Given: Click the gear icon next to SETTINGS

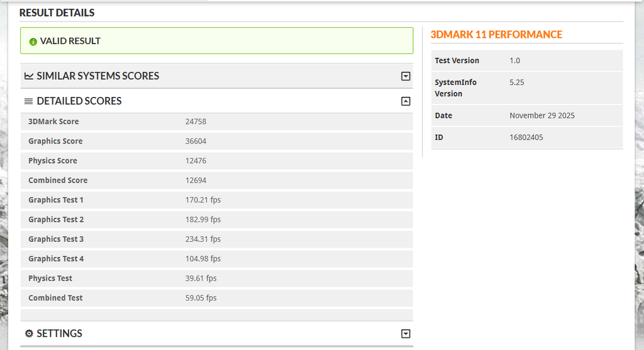Looking at the screenshot, I should (x=29, y=333).
